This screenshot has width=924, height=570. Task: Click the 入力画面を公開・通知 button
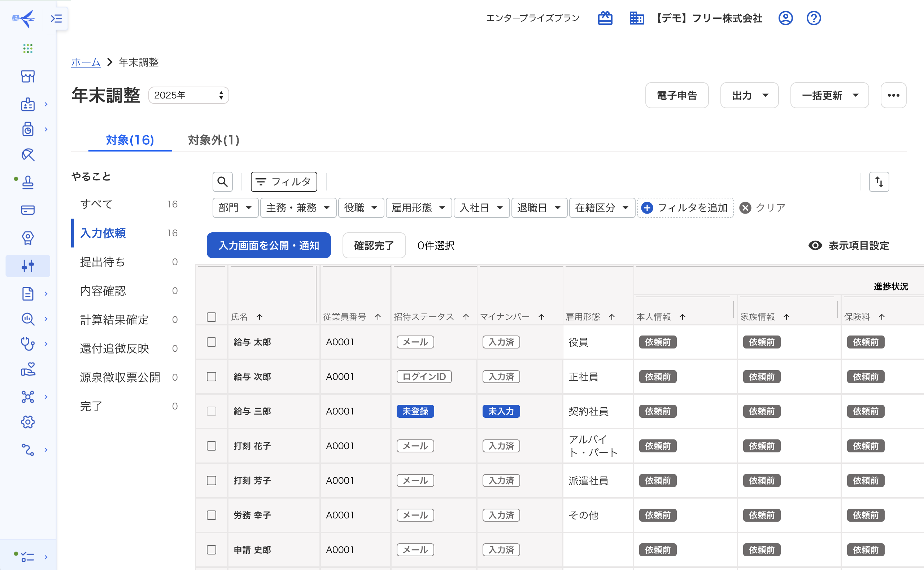(x=269, y=245)
